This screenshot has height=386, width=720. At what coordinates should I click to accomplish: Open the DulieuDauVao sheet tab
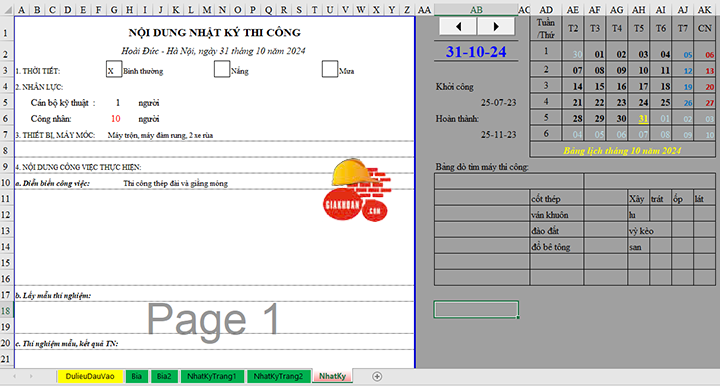click(x=90, y=376)
